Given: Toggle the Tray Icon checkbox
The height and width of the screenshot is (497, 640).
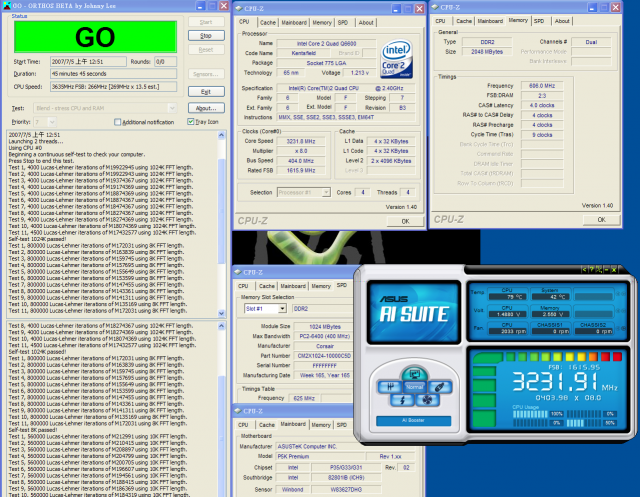Looking at the screenshot, I should pyautogui.click(x=191, y=122).
